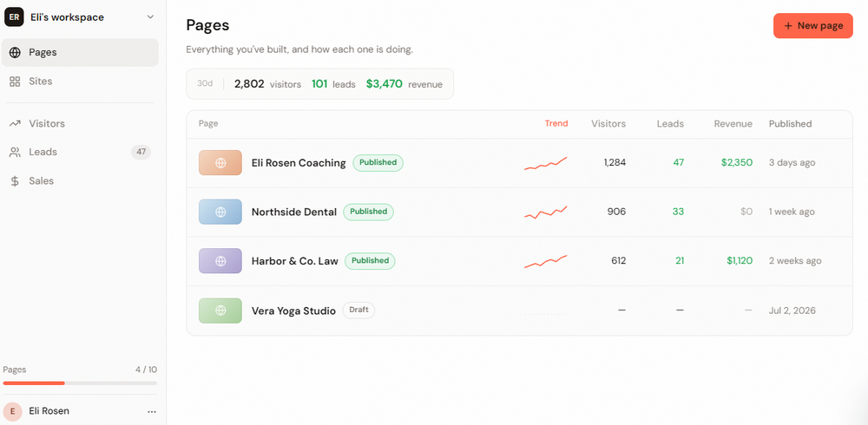The image size is (868, 425).
Task: Open the Eli Rosen Coaching page link
Action: 299,163
